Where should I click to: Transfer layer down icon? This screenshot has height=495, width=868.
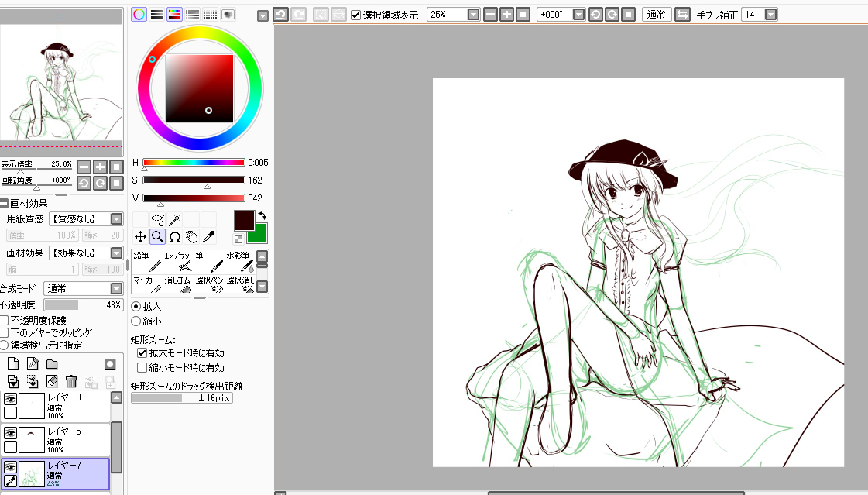(13, 381)
